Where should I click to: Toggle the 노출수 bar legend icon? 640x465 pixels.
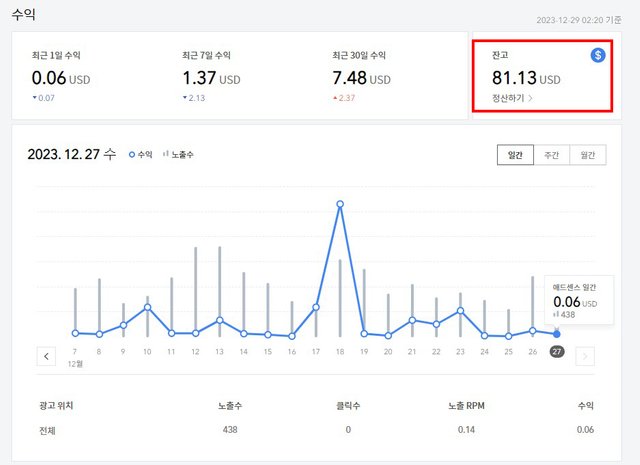click(165, 154)
